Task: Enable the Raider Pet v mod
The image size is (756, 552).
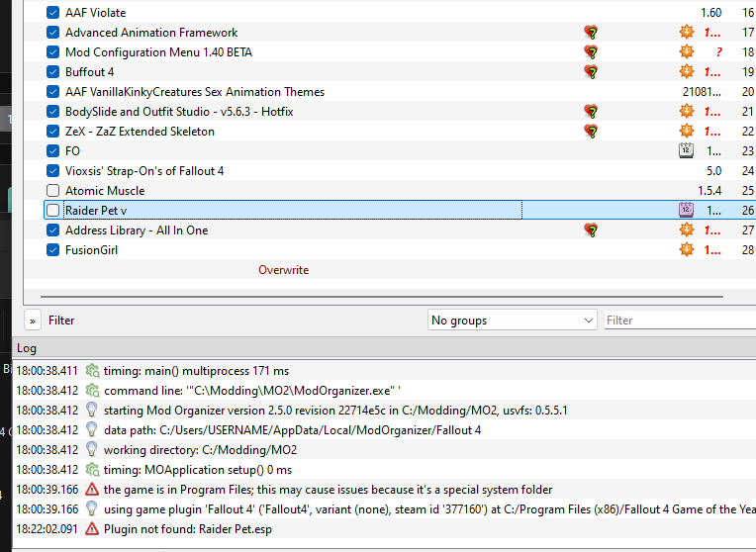Action: [x=53, y=210]
